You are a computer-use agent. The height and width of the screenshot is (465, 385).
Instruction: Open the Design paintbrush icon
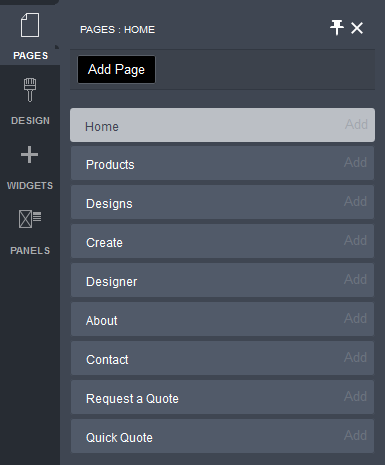pos(30,90)
